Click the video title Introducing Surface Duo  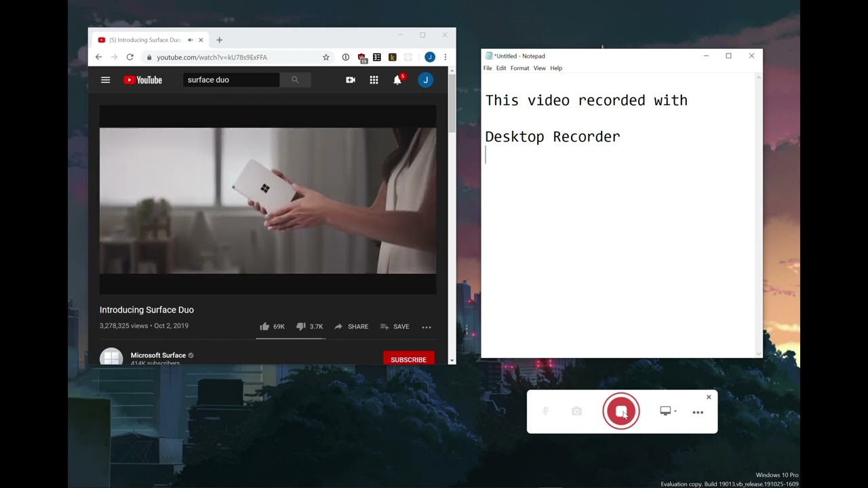146,310
